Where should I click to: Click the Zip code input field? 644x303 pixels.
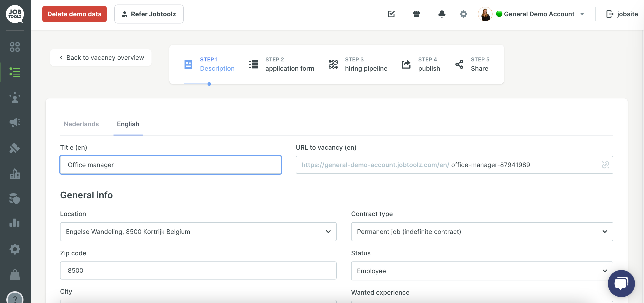click(198, 270)
